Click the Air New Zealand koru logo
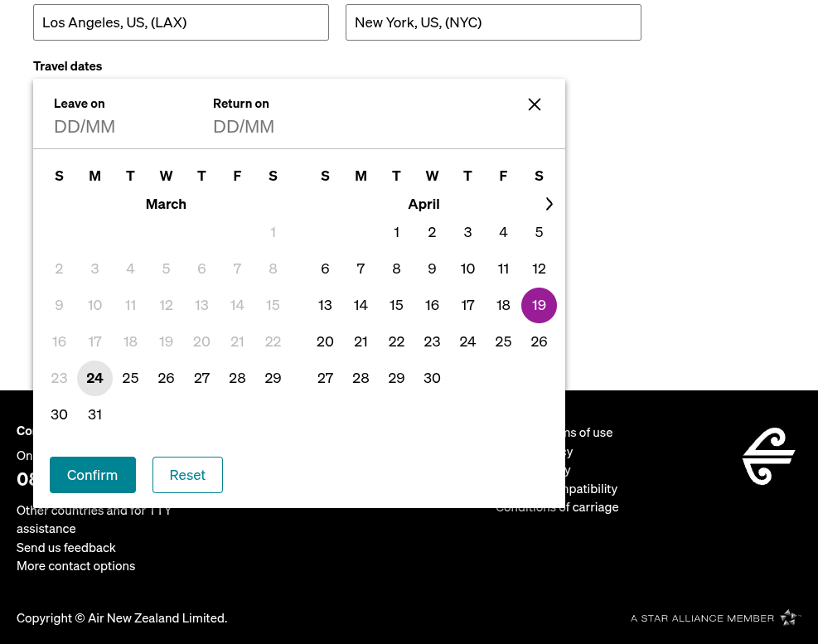Screen dimensions: 818x644 pos(768,456)
